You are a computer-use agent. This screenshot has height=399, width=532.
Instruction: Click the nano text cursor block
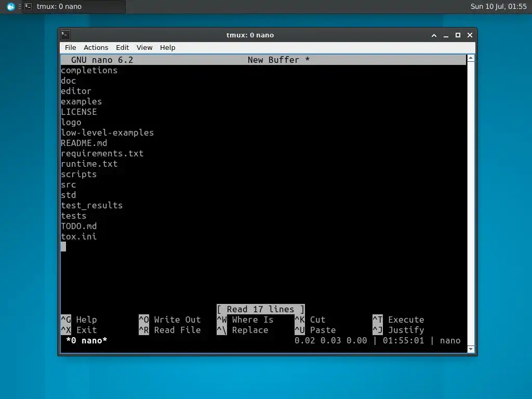63,247
